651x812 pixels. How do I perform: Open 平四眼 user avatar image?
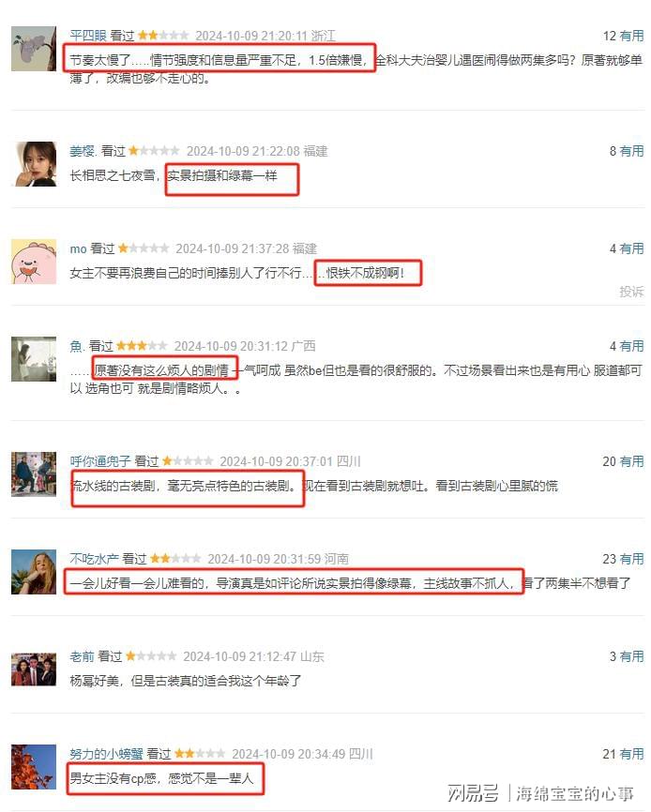pyautogui.click(x=34, y=49)
